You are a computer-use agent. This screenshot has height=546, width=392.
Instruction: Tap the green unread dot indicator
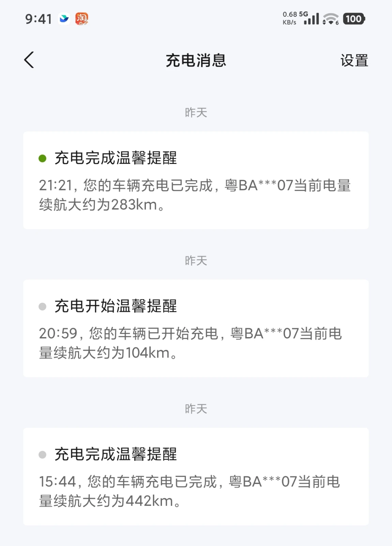click(x=43, y=158)
